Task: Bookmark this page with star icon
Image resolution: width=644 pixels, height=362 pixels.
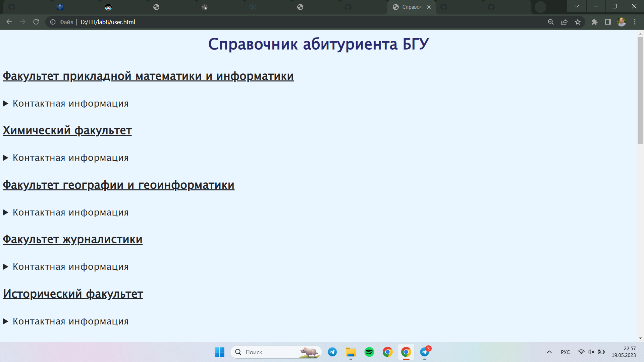Action: coord(578,22)
